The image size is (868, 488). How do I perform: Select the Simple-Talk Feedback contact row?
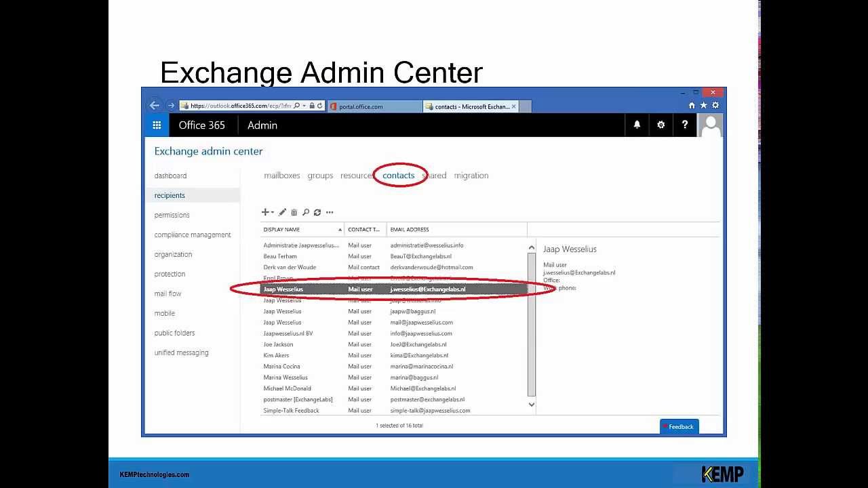coord(393,410)
